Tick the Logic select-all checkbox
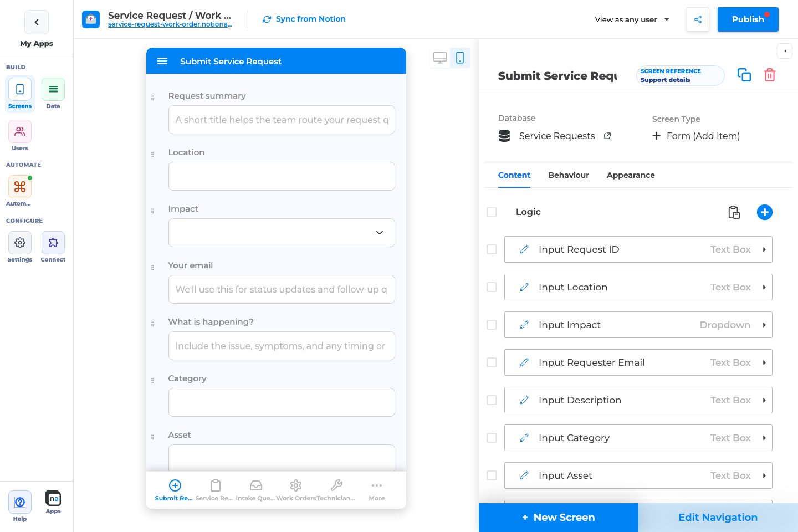This screenshot has width=798, height=532. coord(492,212)
